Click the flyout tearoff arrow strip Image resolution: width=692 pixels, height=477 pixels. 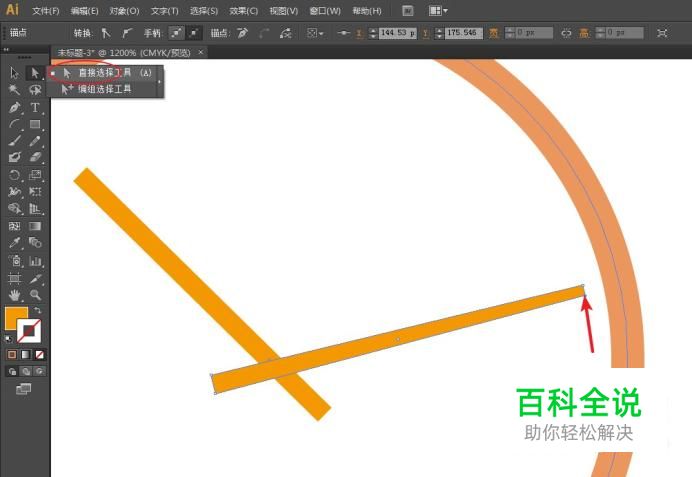160,81
